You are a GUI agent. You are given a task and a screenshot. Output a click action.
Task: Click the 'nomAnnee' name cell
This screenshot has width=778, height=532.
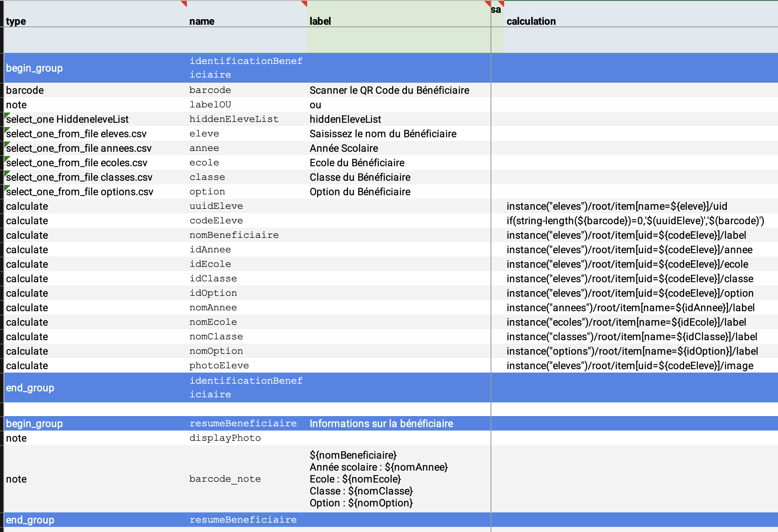coord(247,307)
